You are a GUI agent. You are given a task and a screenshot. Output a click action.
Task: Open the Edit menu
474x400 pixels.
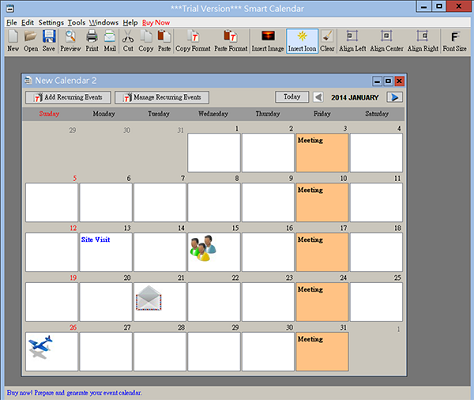point(28,23)
